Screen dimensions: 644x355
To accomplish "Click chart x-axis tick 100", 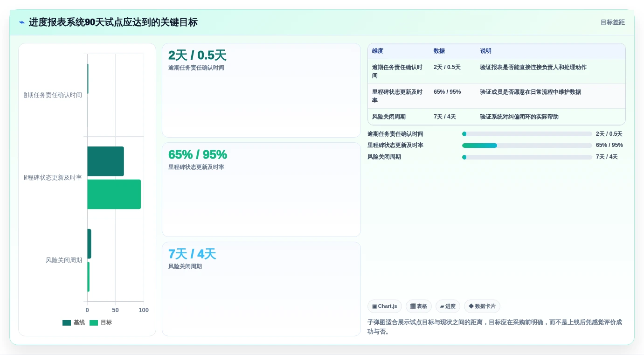I will (x=144, y=310).
